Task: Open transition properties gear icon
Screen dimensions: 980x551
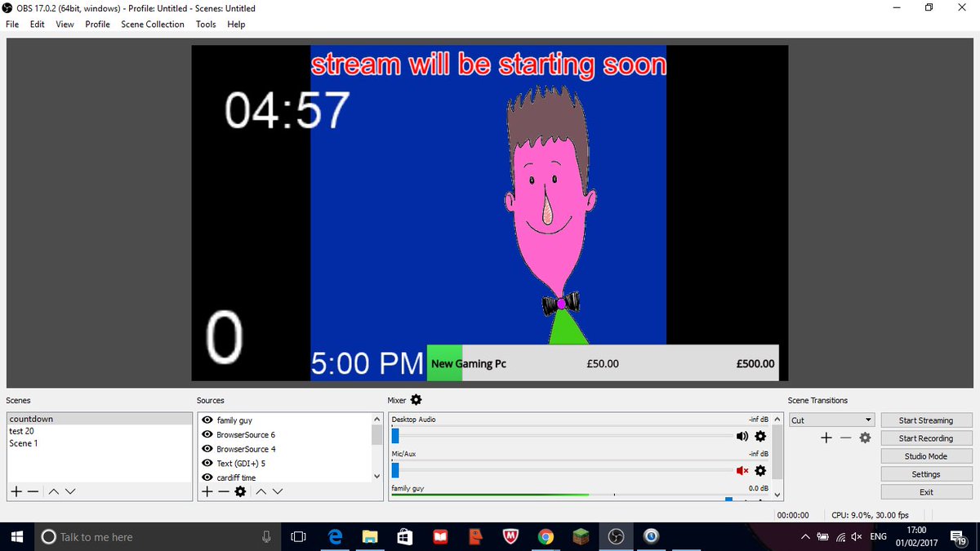Action: point(865,438)
